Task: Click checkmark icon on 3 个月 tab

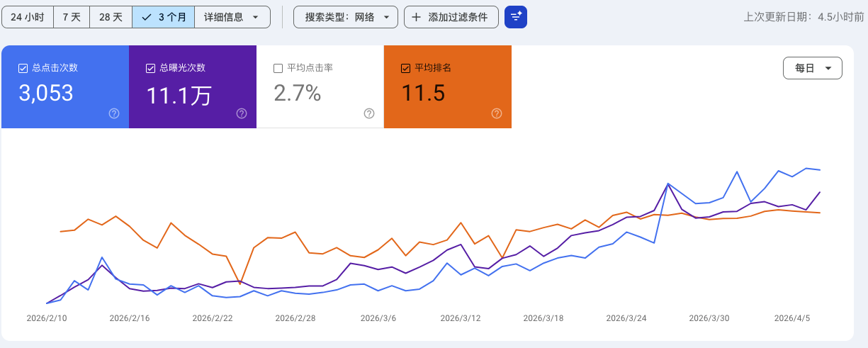Action: click(x=147, y=17)
